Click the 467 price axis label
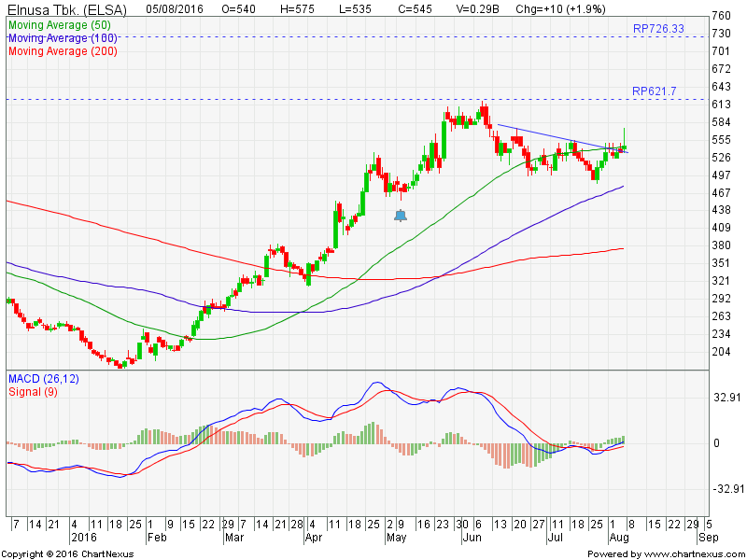The image size is (747, 560). (721, 193)
